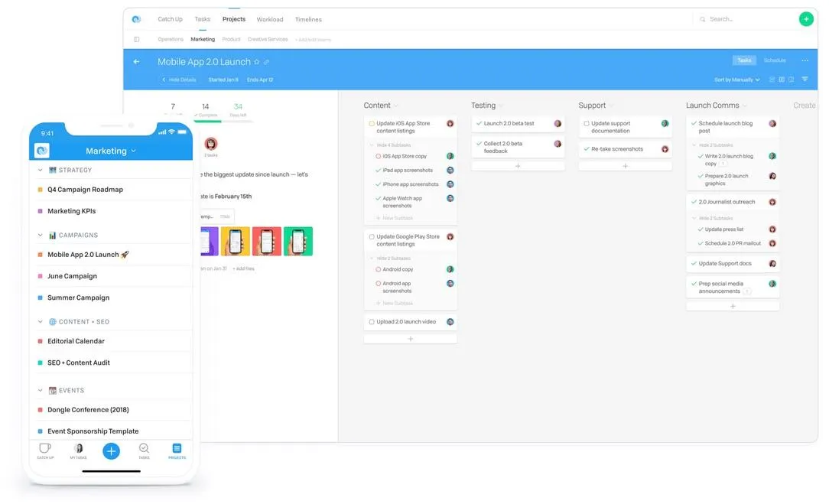Click the green progress bar under 14 Complete
The height and width of the screenshot is (504, 829).
(x=208, y=121)
